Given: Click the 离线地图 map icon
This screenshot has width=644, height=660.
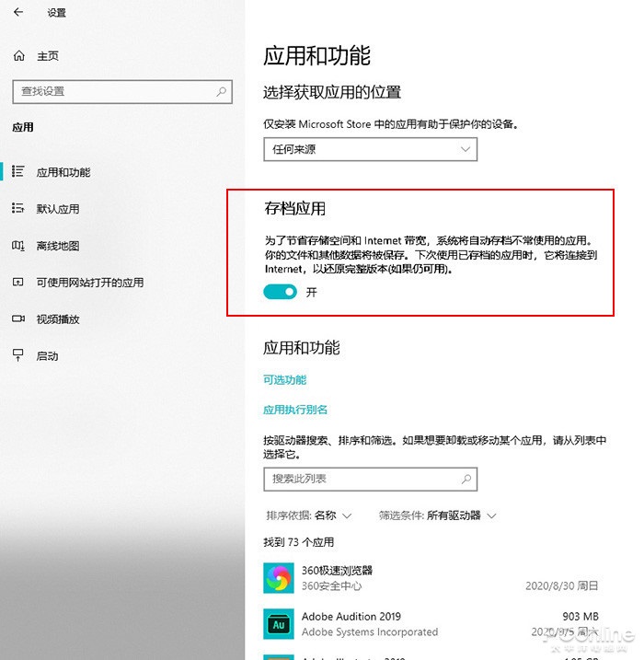Looking at the screenshot, I should pyautogui.click(x=17, y=245).
